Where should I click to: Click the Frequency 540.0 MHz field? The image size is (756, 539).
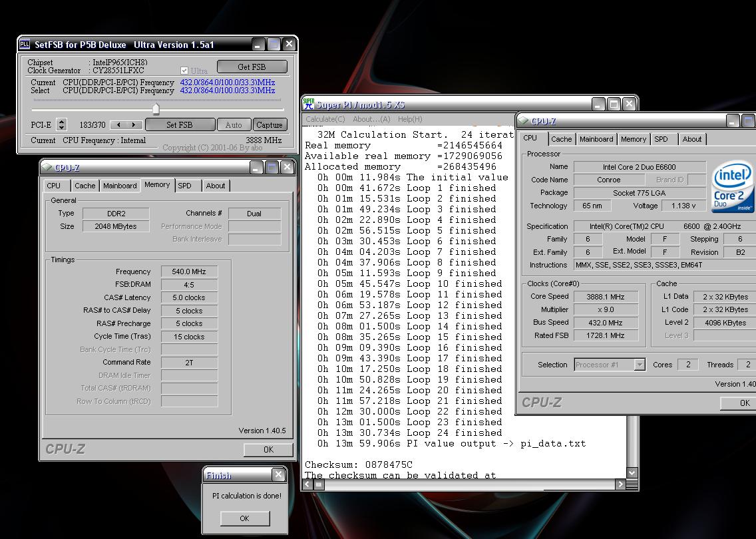189,271
